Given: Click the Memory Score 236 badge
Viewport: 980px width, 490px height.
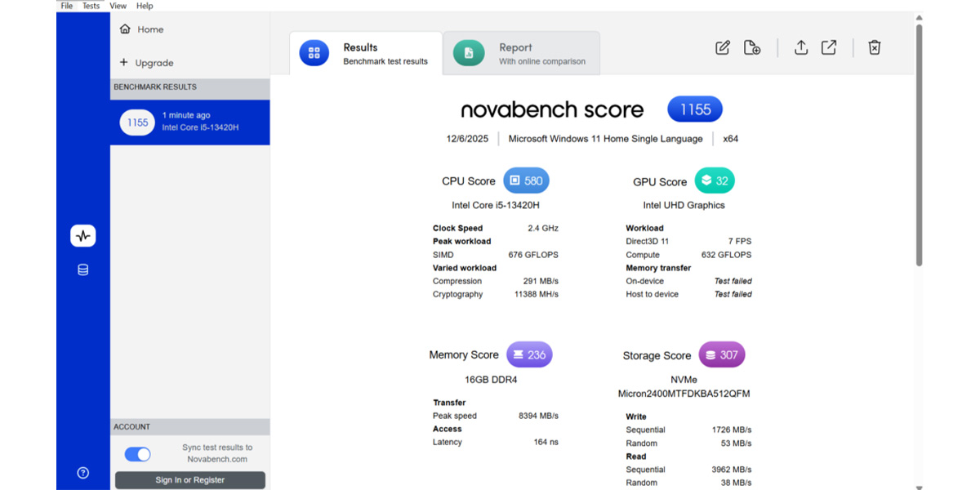Looking at the screenshot, I should click(529, 355).
